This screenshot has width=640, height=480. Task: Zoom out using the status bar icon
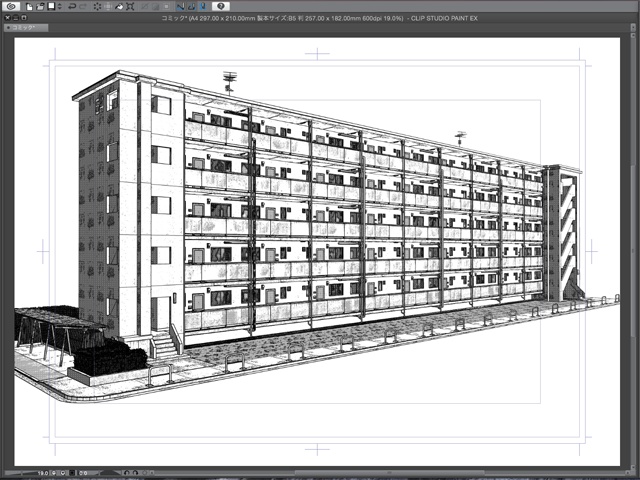[53, 473]
